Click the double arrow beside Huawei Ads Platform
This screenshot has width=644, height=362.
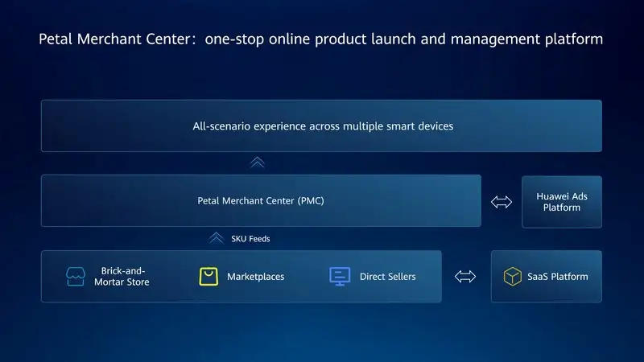coord(502,202)
